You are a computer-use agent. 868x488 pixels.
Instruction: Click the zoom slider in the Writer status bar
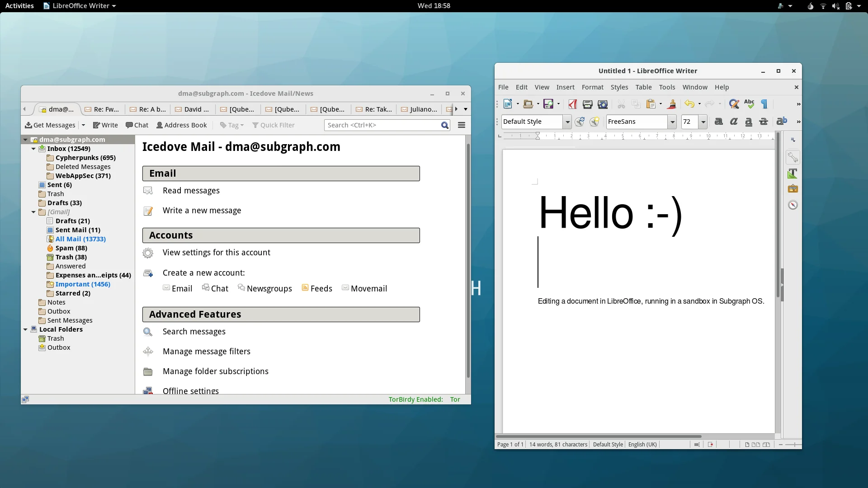pyautogui.click(x=793, y=445)
